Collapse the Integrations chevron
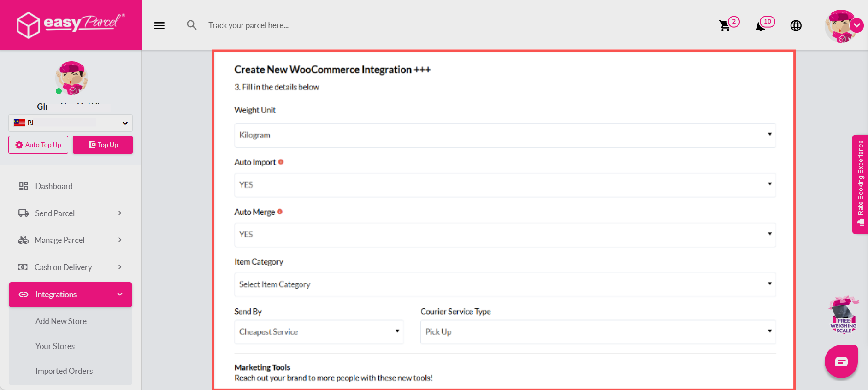The width and height of the screenshot is (868, 390). (x=120, y=294)
